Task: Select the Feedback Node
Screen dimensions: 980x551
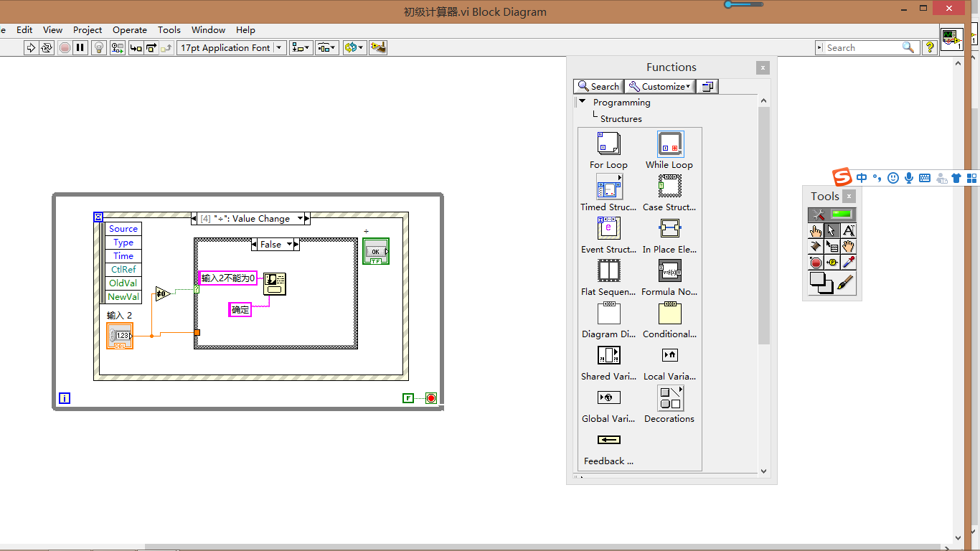Action: pos(608,440)
